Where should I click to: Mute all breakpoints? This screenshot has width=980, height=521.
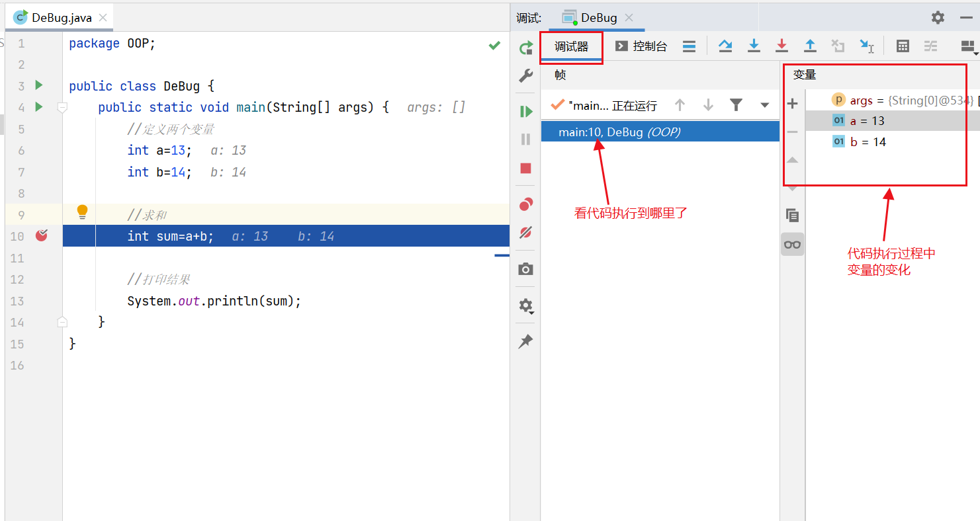coord(526,232)
